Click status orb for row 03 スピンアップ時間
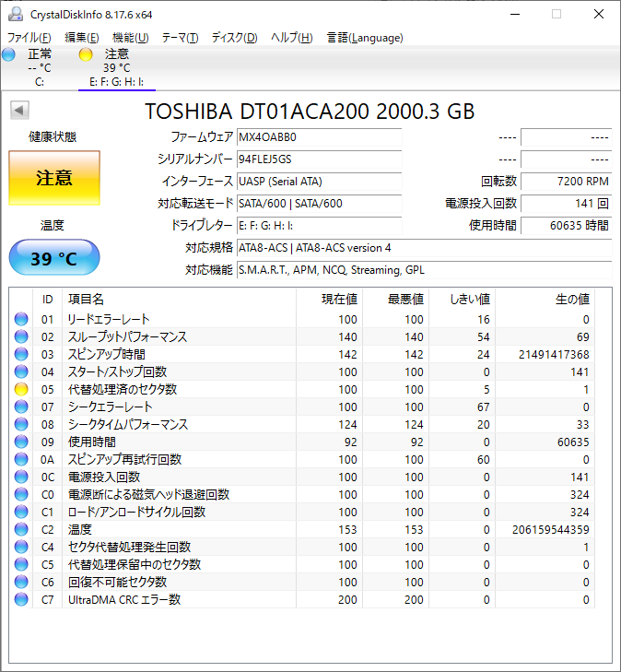The height and width of the screenshot is (672, 621). [21, 354]
